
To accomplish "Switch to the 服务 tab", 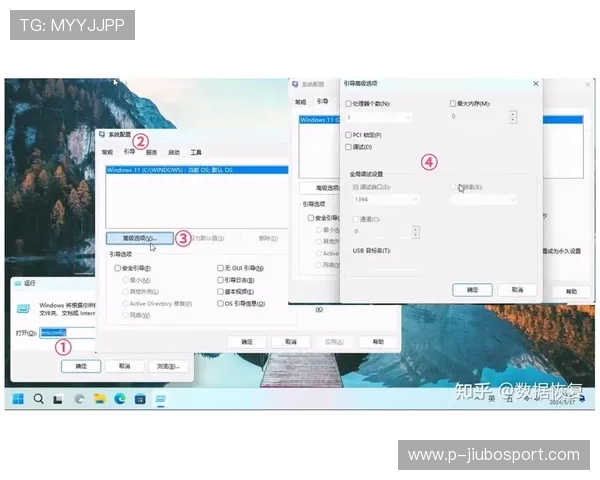I will (151, 153).
